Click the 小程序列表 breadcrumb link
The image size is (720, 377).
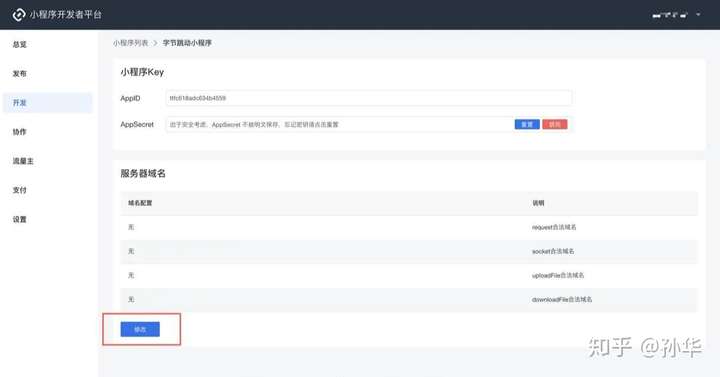pos(130,43)
